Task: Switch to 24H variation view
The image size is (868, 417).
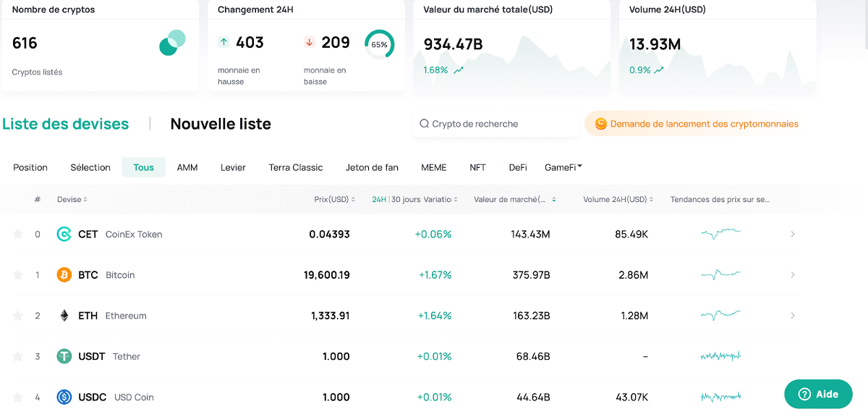Action: pyautogui.click(x=379, y=199)
